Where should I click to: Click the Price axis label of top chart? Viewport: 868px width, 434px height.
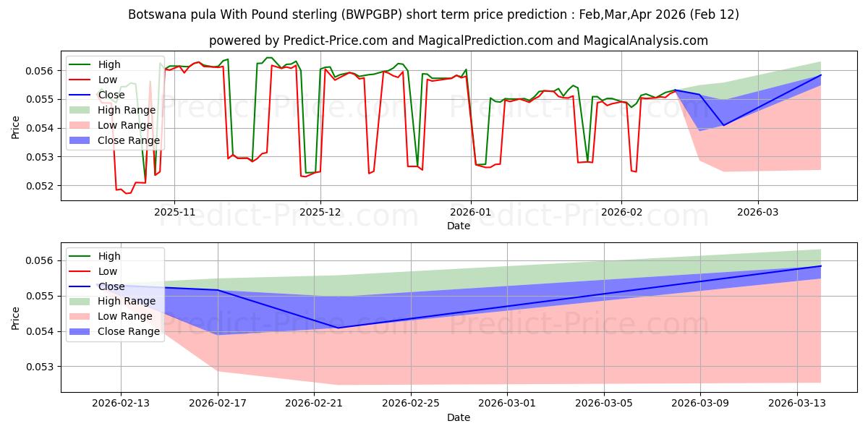coord(16,127)
